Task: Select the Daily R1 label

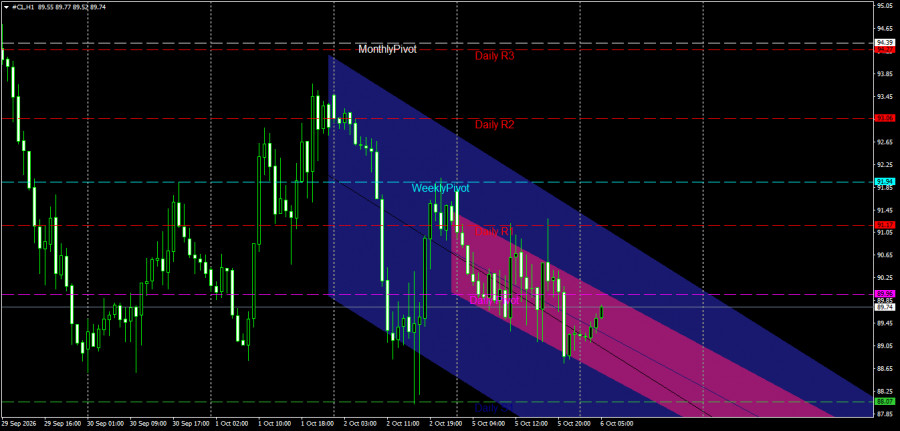Action: pyautogui.click(x=494, y=231)
